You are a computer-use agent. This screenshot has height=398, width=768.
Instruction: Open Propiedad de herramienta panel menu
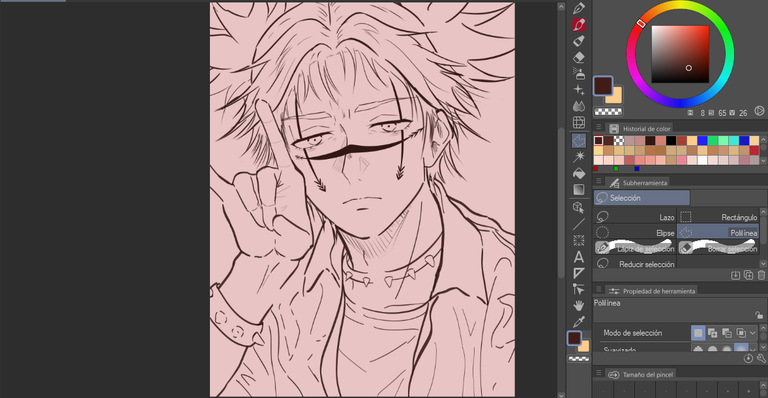click(599, 290)
